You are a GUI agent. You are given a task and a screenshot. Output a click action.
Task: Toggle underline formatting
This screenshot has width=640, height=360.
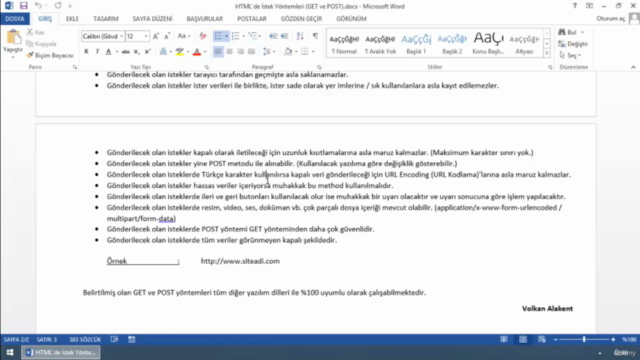(x=108, y=52)
